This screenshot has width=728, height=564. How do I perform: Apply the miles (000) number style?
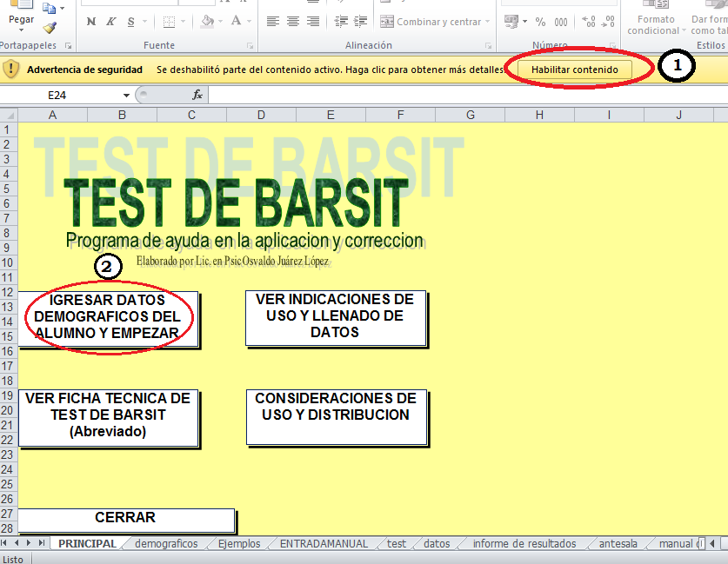coord(560,20)
